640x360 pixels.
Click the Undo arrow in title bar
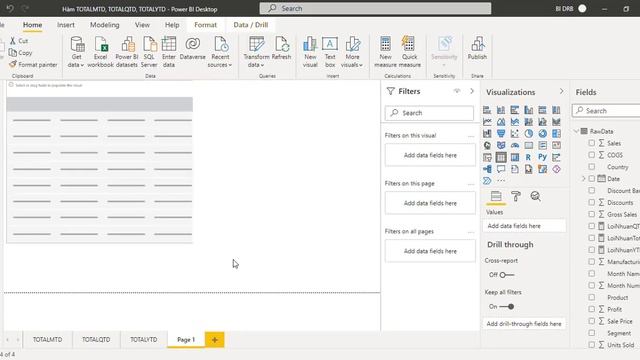tap(10, 8)
